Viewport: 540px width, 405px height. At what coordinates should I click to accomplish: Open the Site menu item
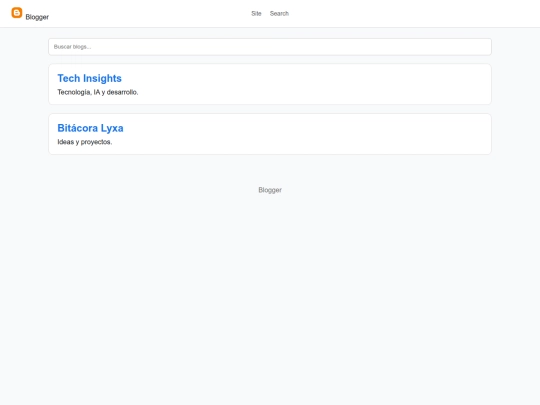256,13
